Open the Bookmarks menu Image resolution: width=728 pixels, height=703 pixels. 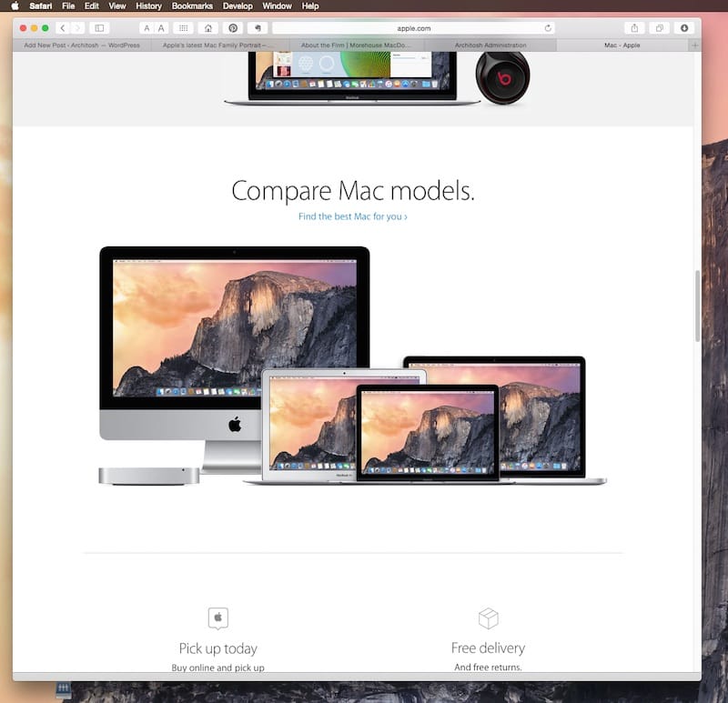point(192,5)
